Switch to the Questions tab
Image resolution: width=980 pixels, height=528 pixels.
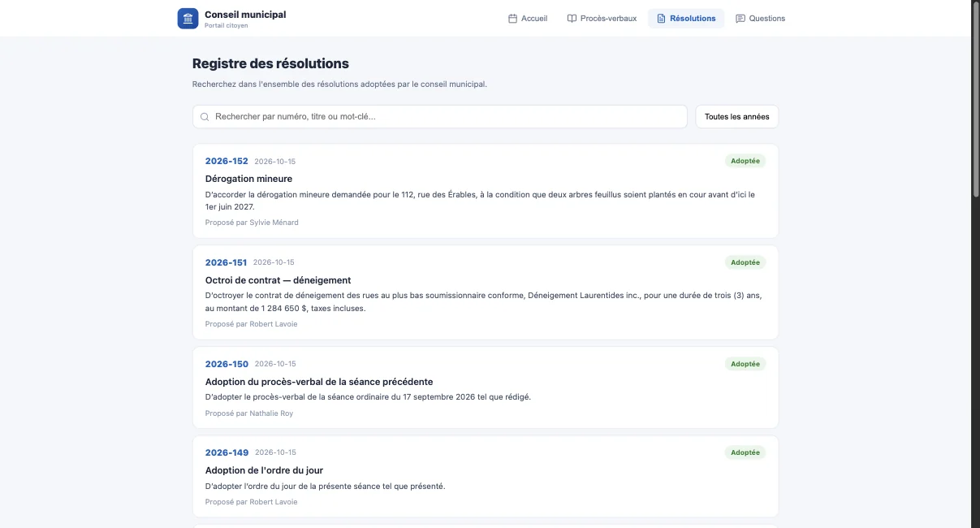click(x=760, y=19)
